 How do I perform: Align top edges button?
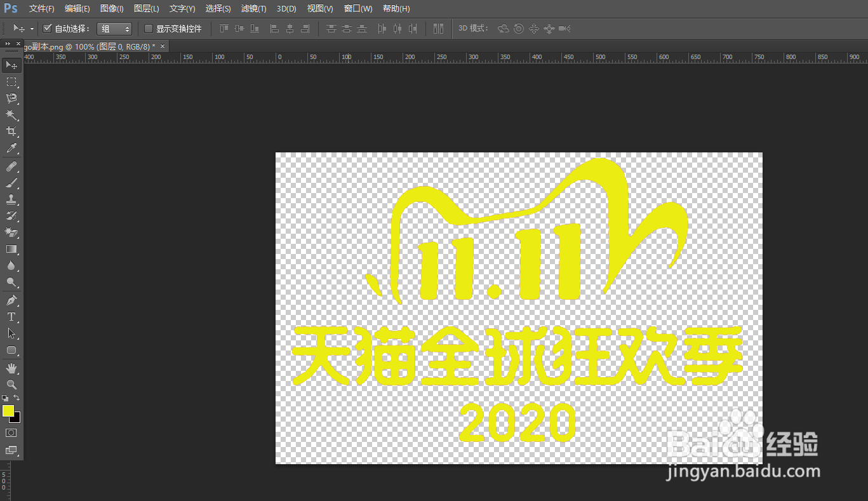pos(224,29)
